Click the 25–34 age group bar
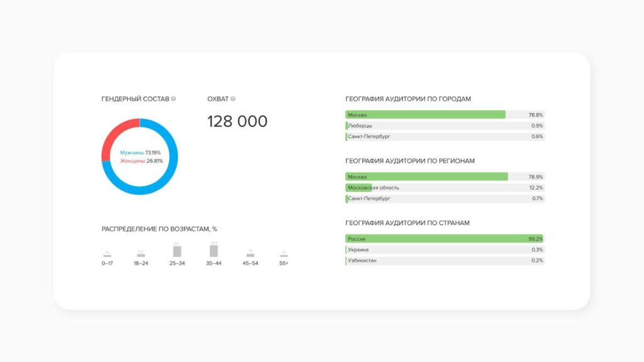The height and width of the screenshot is (362, 644). pos(177,251)
